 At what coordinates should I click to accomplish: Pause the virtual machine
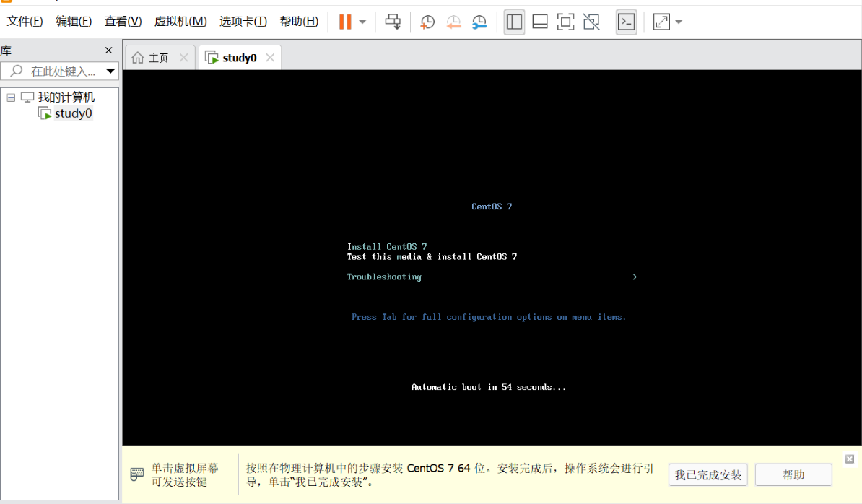[345, 22]
